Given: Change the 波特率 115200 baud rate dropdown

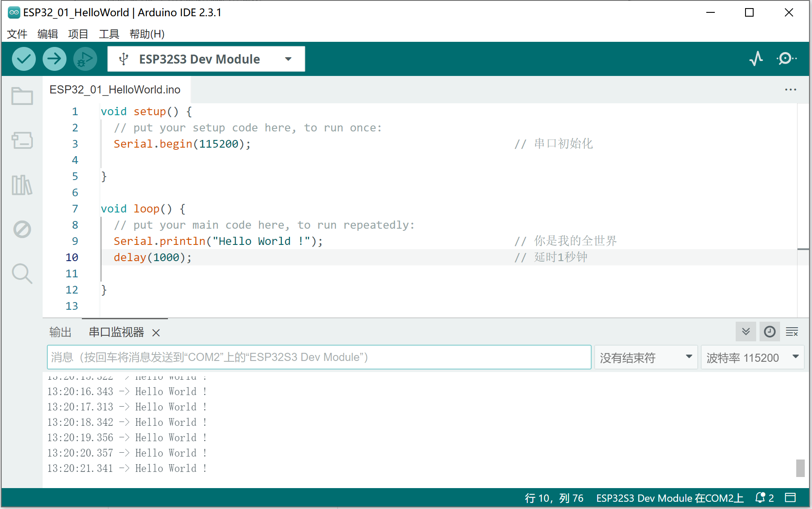Looking at the screenshot, I should tap(752, 357).
